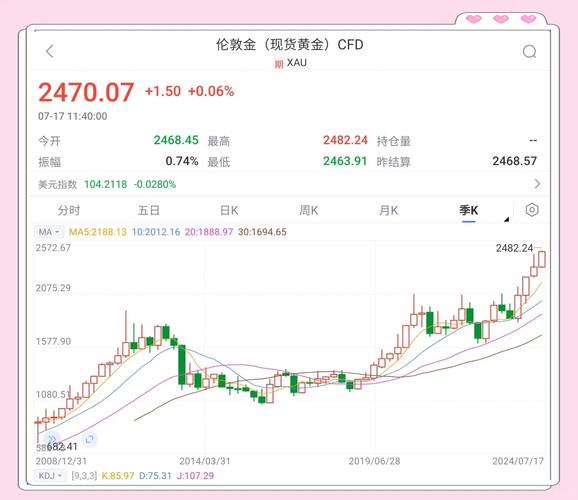Expand the 美元指数 row chevron
Image resolution: width=578 pixels, height=500 pixels.
coord(537,184)
